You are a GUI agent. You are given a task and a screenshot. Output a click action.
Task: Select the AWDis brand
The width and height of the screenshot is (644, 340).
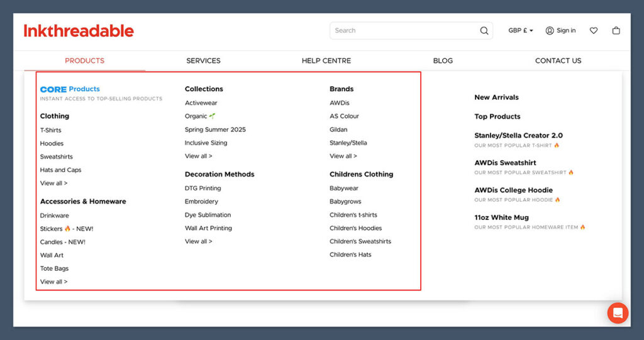(339, 103)
